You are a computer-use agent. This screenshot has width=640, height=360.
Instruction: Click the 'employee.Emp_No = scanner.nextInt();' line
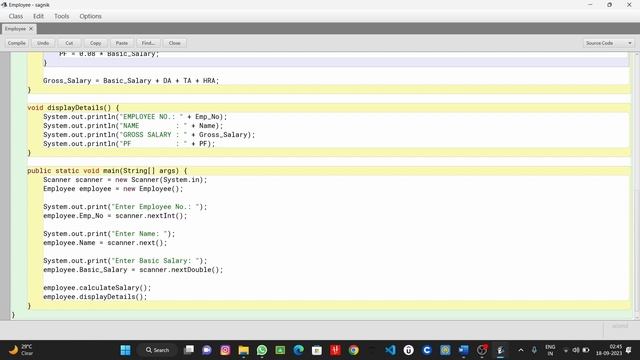115,216
